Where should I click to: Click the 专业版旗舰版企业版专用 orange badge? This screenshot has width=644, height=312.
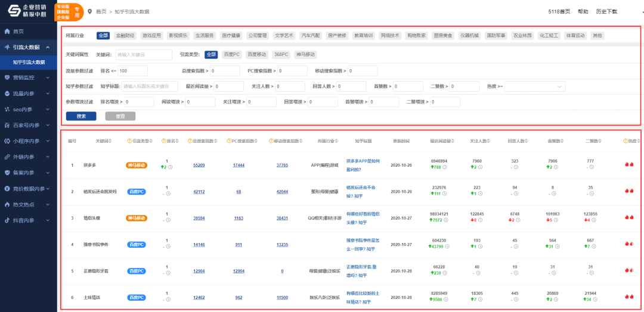click(69, 13)
